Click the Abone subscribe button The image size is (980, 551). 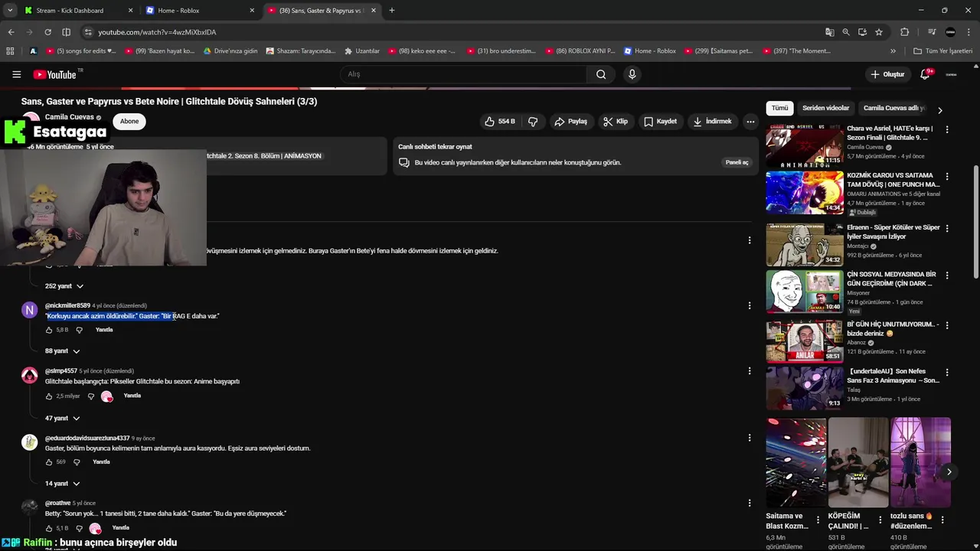click(x=129, y=121)
